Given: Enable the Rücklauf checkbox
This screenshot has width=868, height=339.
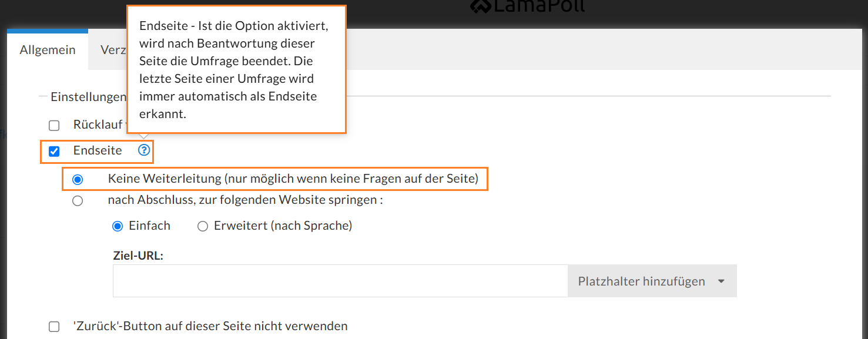Looking at the screenshot, I should [54, 125].
